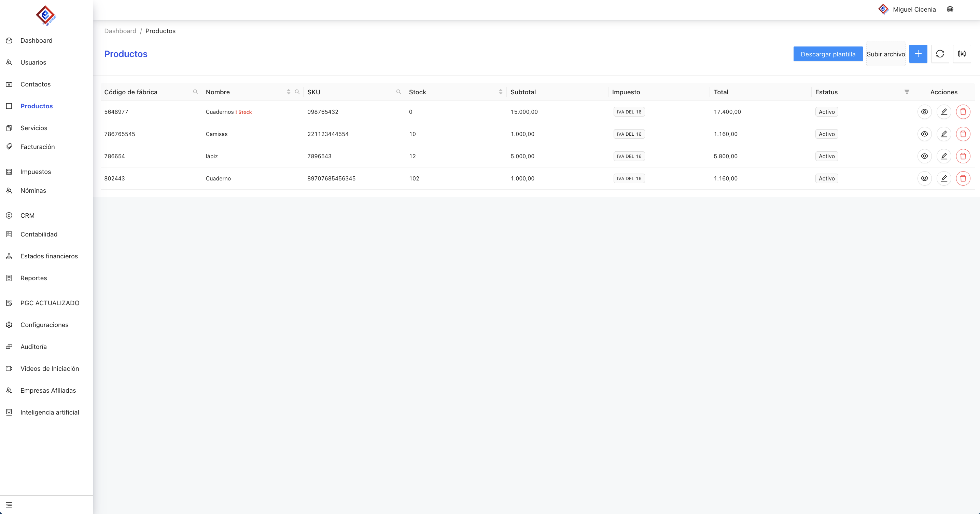The height and width of the screenshot is (514, 980).
Task: Click Dashboard breadcrumb link
Action: (x=120, y=31)
